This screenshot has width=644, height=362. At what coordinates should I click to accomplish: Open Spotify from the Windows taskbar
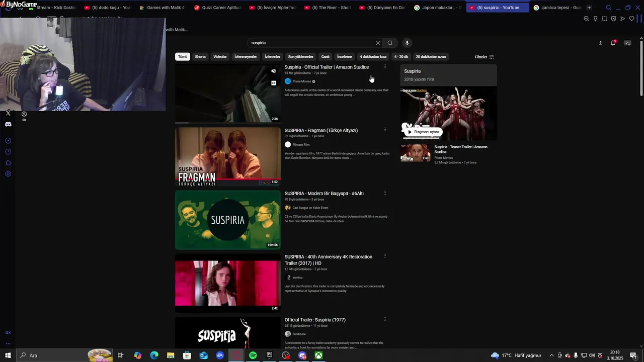point(253,355)
